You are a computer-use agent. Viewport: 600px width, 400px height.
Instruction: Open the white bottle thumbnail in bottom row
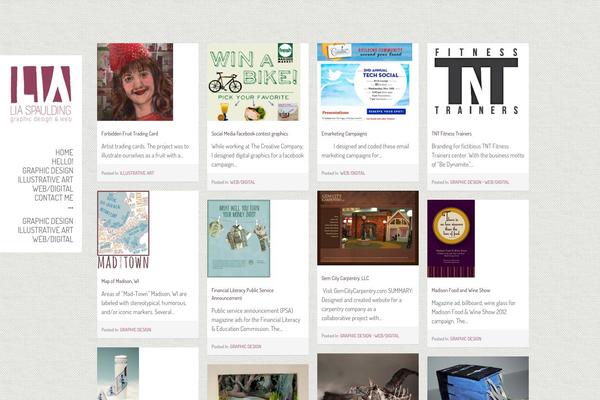point(118,374)
